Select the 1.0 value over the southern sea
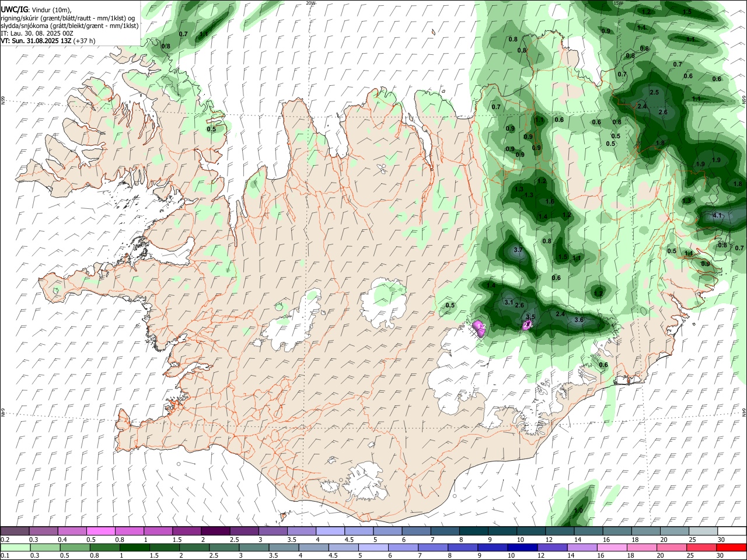747x560 pixels. click(x=578, y=511)
